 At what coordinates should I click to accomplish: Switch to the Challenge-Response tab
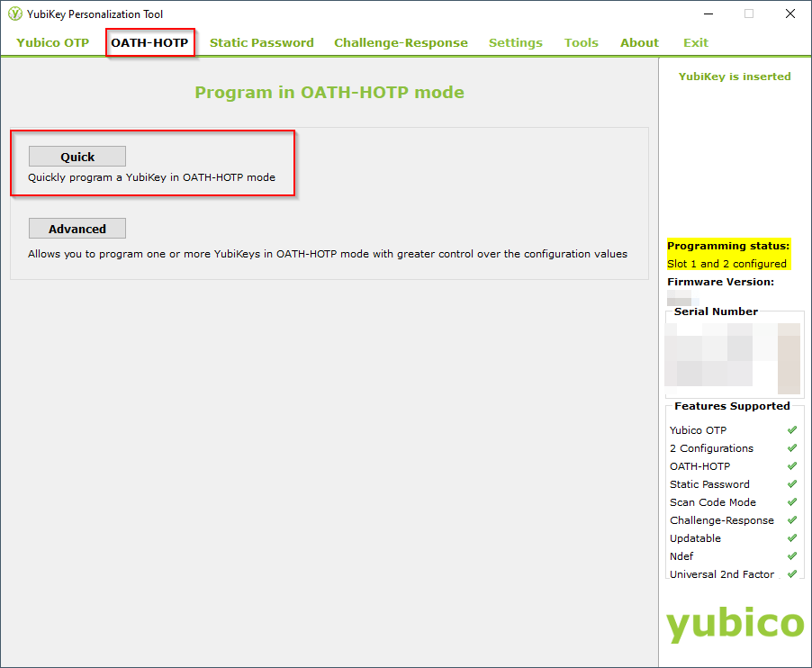coord(401,42)
